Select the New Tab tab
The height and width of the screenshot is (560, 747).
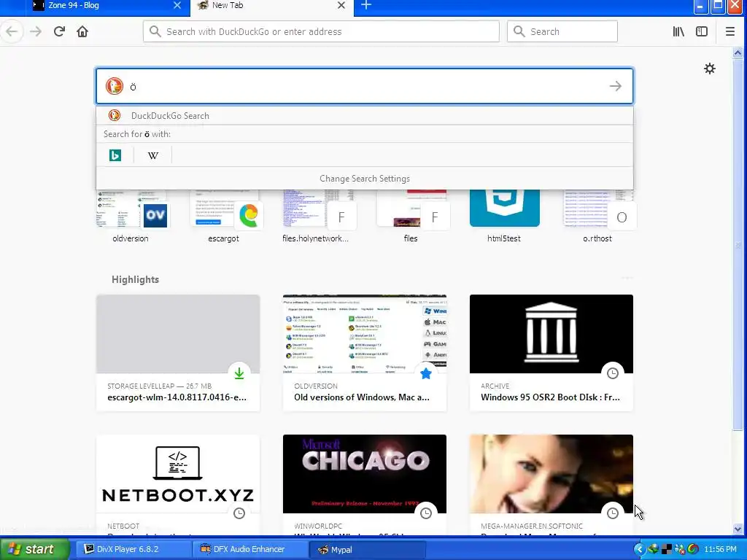pos(271,6)
